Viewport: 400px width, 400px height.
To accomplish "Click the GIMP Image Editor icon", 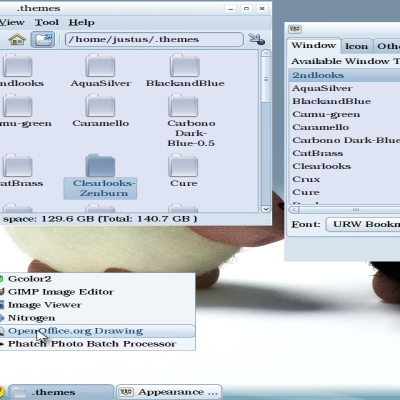I will tap(1, 292).
